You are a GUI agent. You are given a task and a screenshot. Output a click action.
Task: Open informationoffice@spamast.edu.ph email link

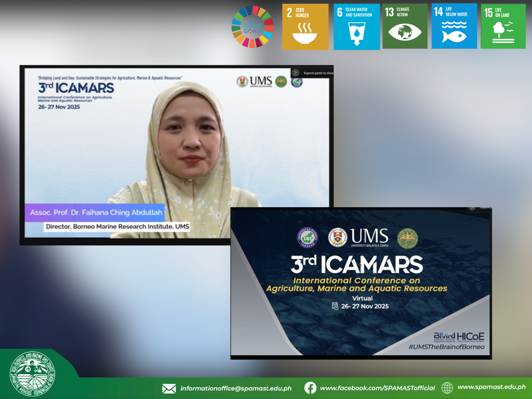click(236, 388)
